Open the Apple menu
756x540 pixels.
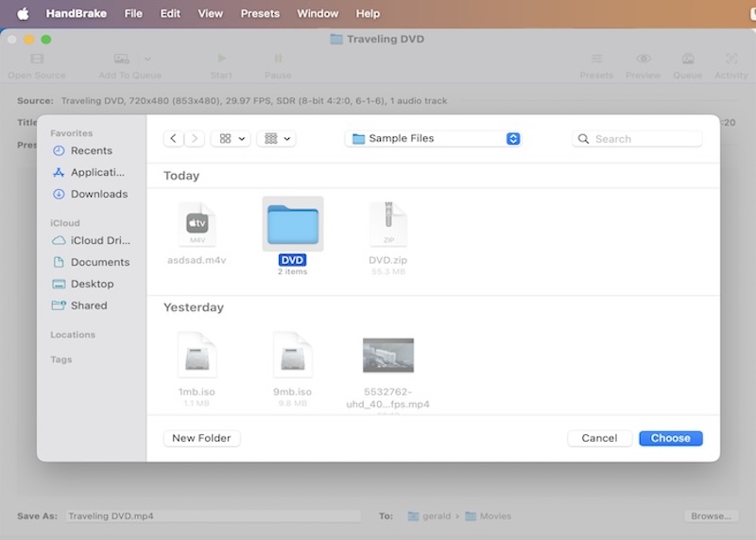point(23,13)
